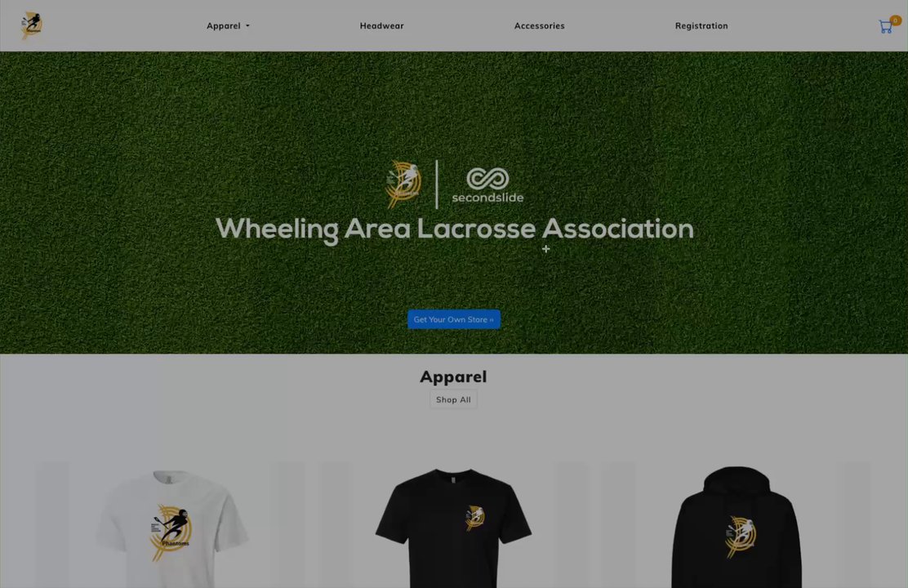Click the Shop All button
The height and width of the screenshot is (588, 908).
coord(453,399)
